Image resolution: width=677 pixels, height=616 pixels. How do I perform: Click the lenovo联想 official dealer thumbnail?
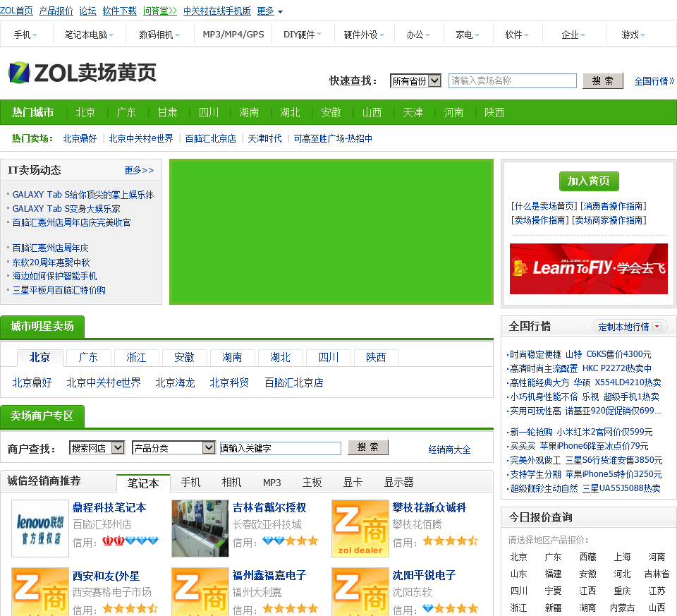39,529
